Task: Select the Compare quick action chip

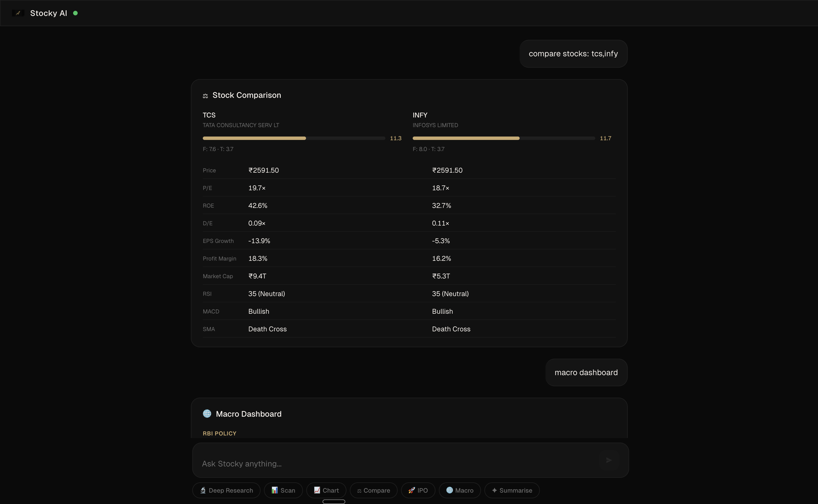Action: [373, 490]
